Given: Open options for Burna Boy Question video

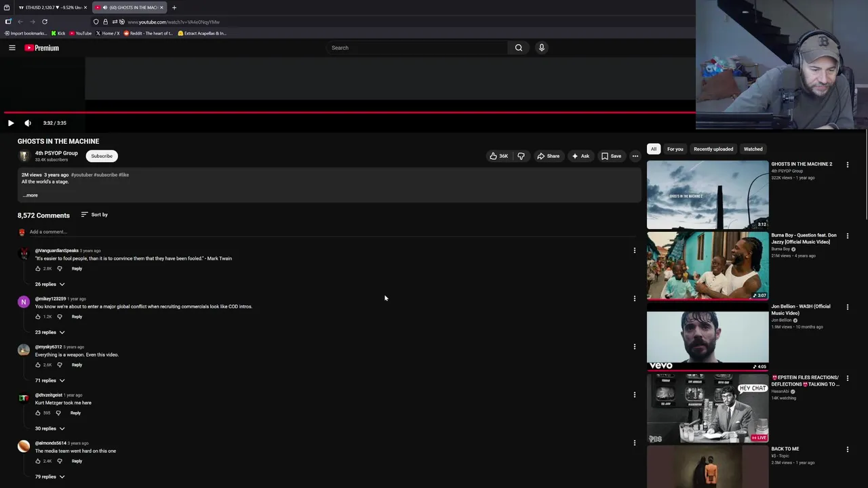Looking at the screenshot, I should pos(847,236).
